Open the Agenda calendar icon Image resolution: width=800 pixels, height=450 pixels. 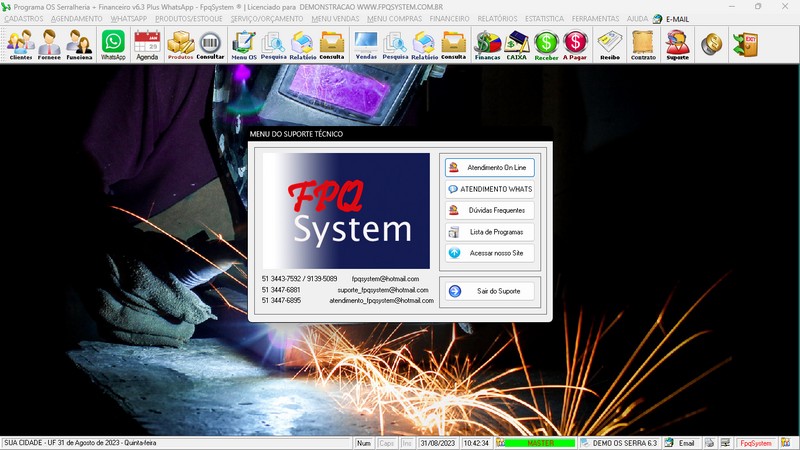point(147,44)
